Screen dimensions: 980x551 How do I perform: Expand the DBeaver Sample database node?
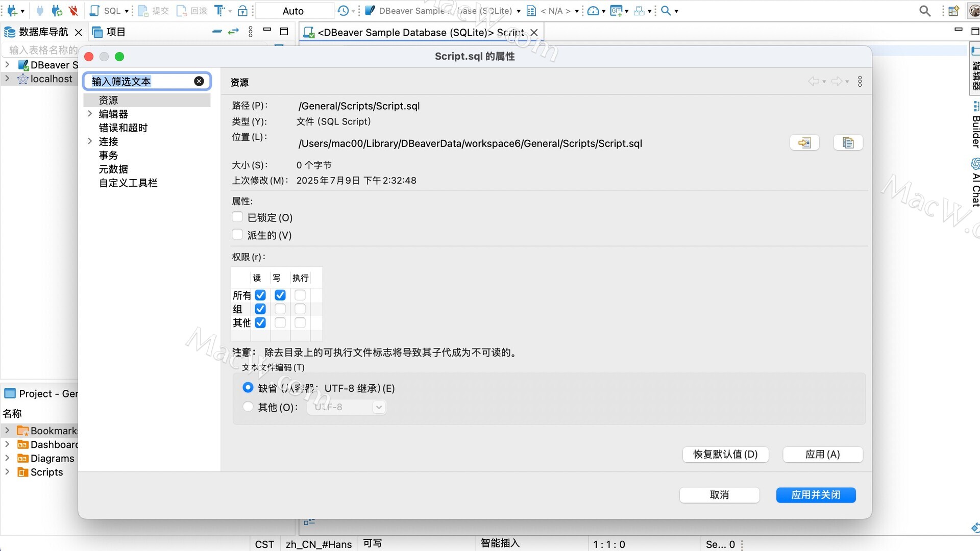(x=7, y=65)
